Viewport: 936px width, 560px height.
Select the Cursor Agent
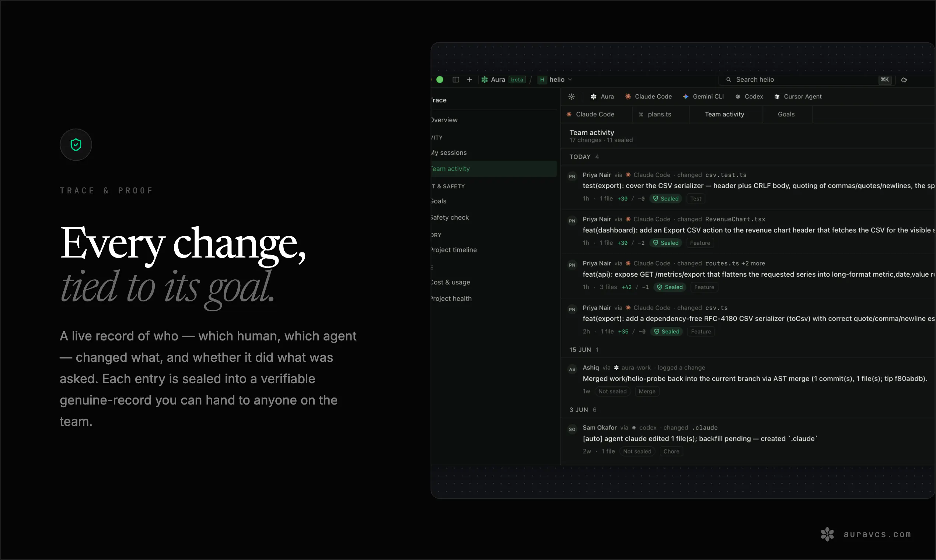point(798,97)
